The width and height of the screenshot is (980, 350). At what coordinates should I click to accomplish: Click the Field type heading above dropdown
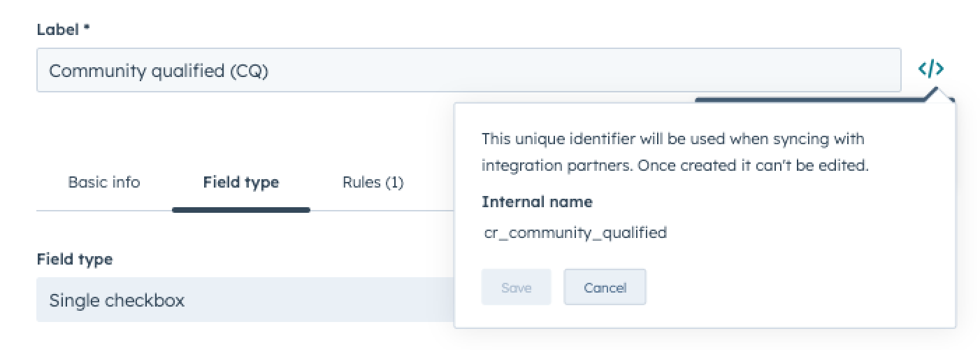click(x=75, y=259)
